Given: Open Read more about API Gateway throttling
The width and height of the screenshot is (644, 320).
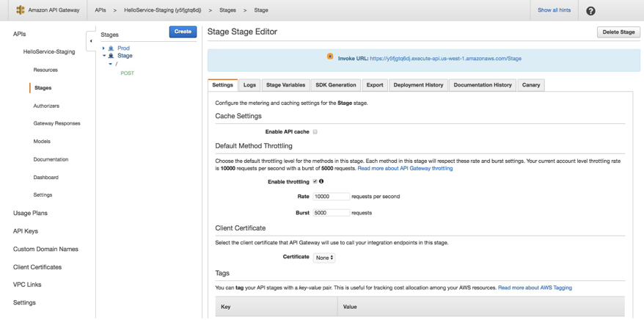Looking at the screenshot, I should (x=405, y=168).
